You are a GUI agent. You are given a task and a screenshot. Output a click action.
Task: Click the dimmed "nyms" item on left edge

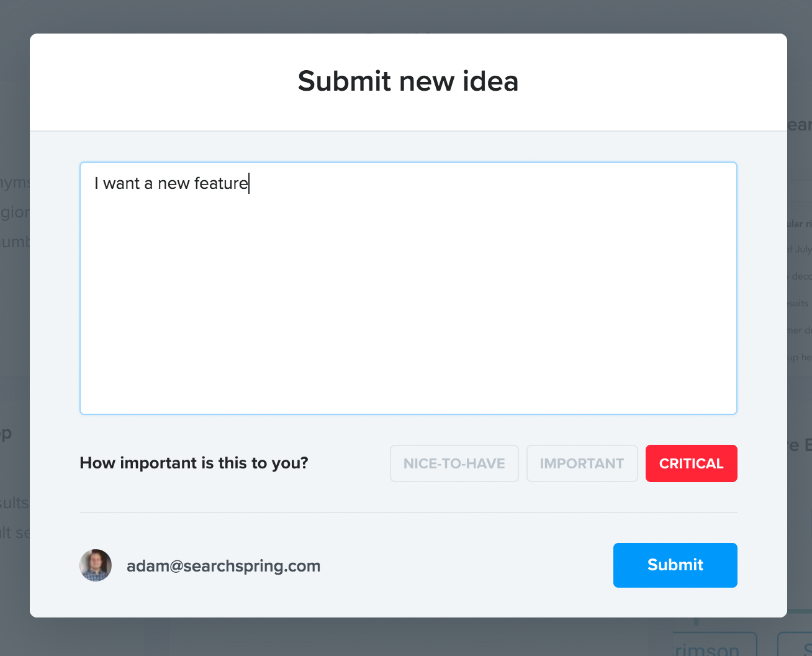click(14, 183)
